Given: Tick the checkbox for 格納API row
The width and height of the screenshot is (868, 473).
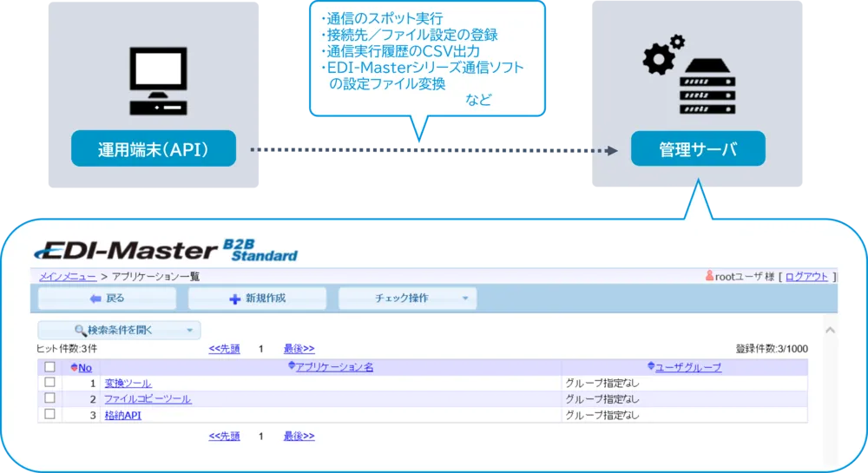Looking at the screenshot, I should click(49, 415).
